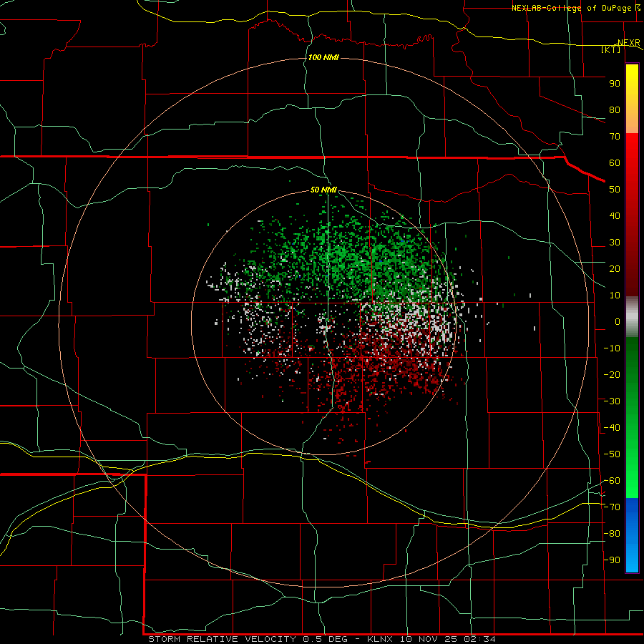Viewport: 644px width, 644px height.
Task: Click the 0 value on velocity scale
Action: tap(618, 322)
